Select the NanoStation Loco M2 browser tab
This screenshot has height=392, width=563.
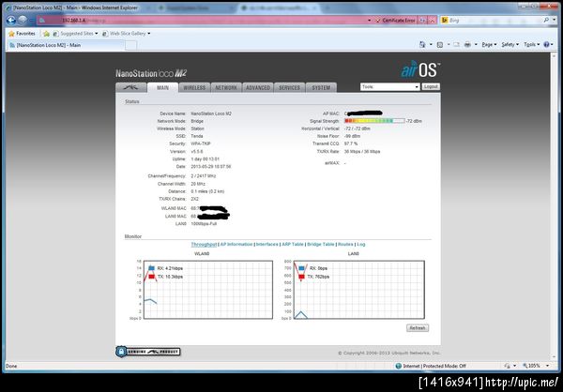66,45
